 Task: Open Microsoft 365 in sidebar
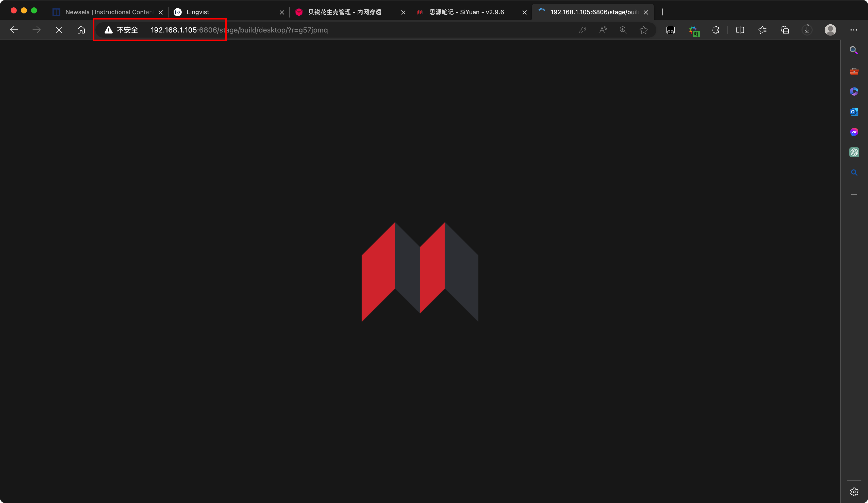click(854, 91)
